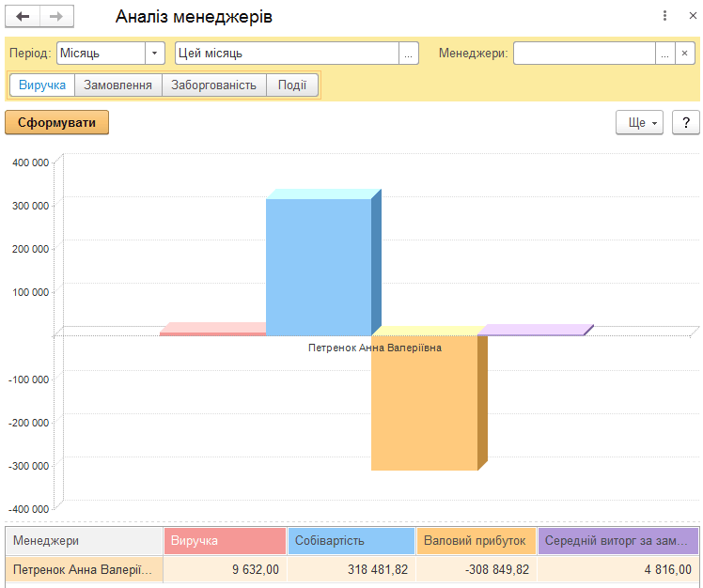Switch to the Події tab
The image size is (703, 588).
click(292, 85)
